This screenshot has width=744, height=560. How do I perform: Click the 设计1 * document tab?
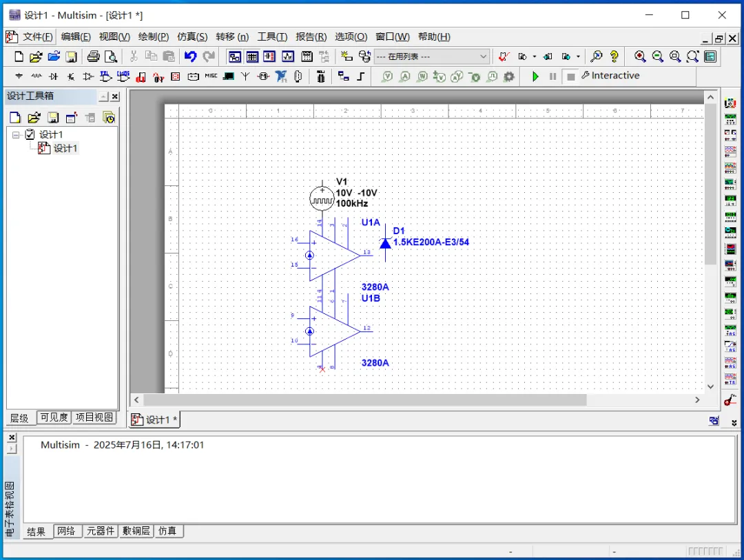click(x=155, y=419)
